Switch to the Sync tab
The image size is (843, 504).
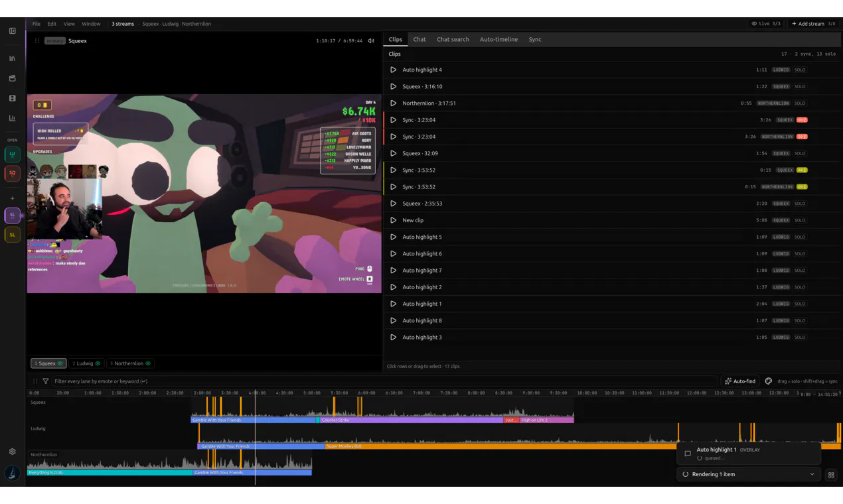(535, 39)
